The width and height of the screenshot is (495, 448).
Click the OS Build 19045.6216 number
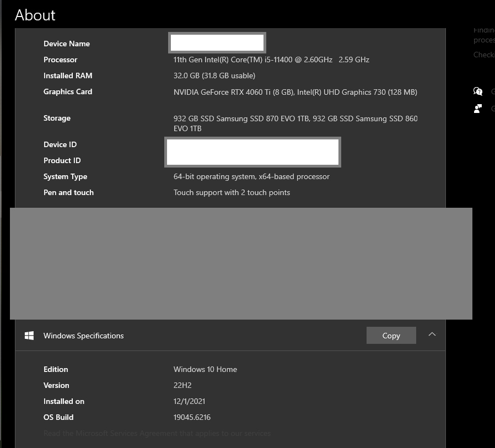(192, 417)
